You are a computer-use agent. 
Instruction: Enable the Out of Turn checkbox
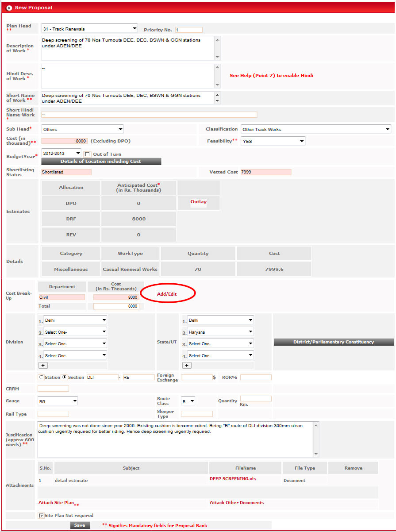pos(88,154)
